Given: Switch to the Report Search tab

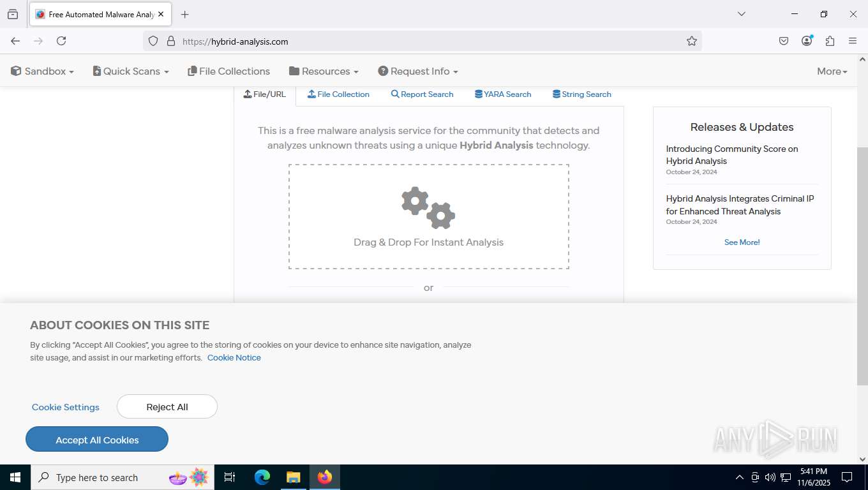Looking at the screenshot, I should 422,94.
